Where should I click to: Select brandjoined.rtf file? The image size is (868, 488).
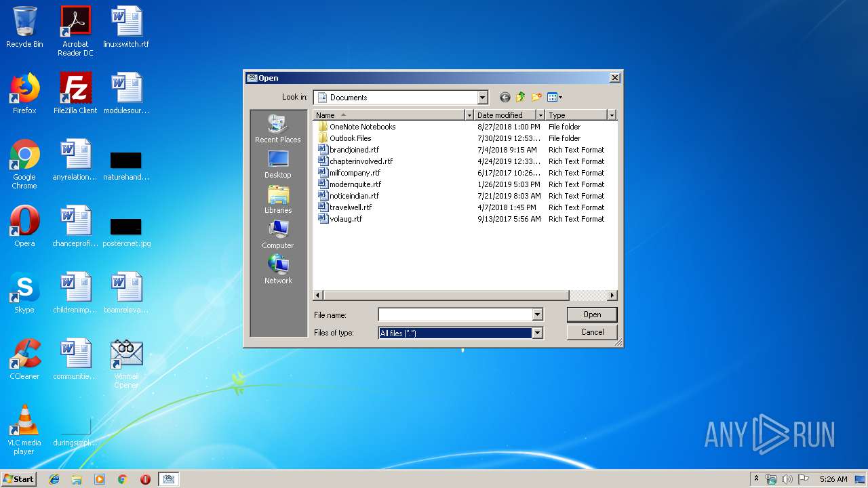[349, 150]
